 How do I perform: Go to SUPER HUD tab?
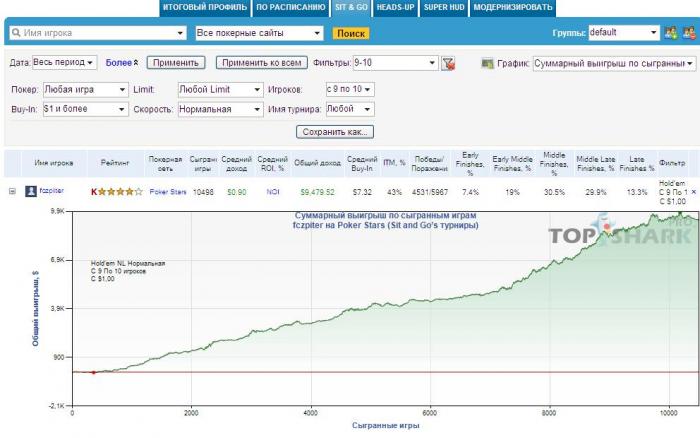click(444, 8)
